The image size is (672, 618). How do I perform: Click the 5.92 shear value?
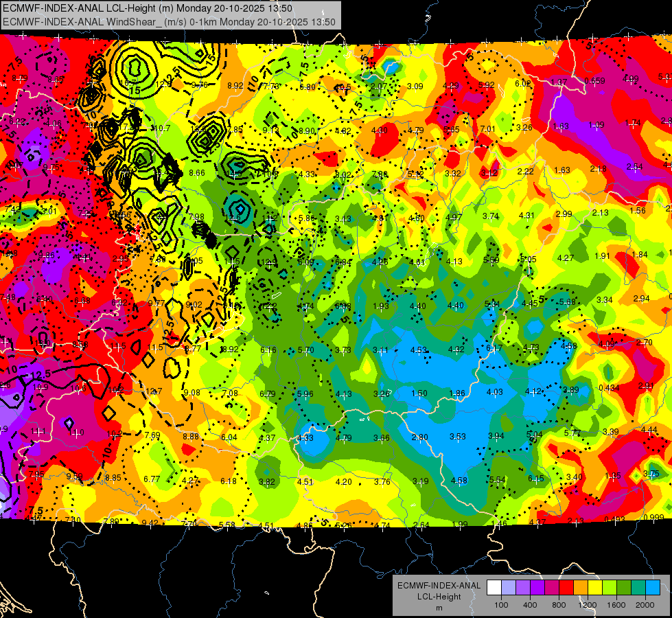[487, 85]
